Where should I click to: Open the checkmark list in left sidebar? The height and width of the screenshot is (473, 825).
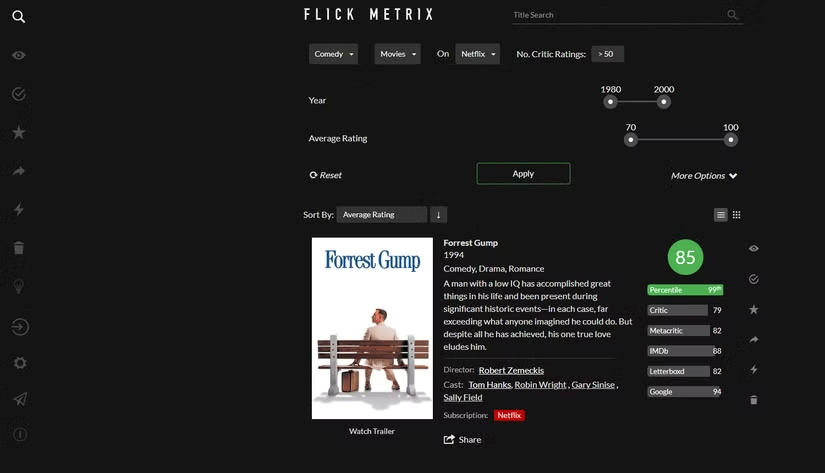tap(19, 94)
